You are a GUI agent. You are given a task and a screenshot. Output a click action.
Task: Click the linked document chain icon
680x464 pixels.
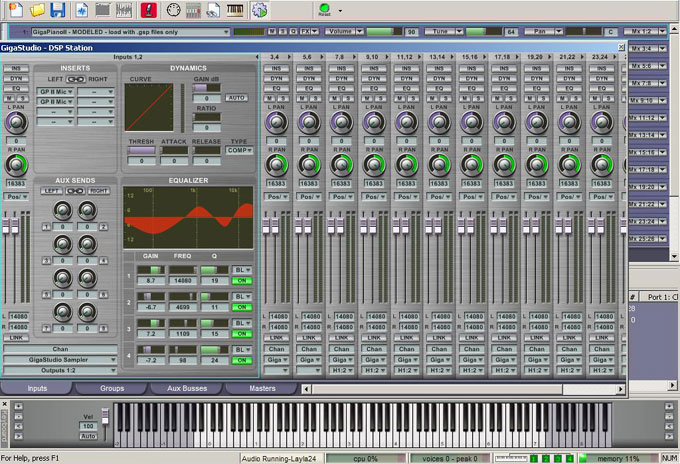[x=213, y=10]
